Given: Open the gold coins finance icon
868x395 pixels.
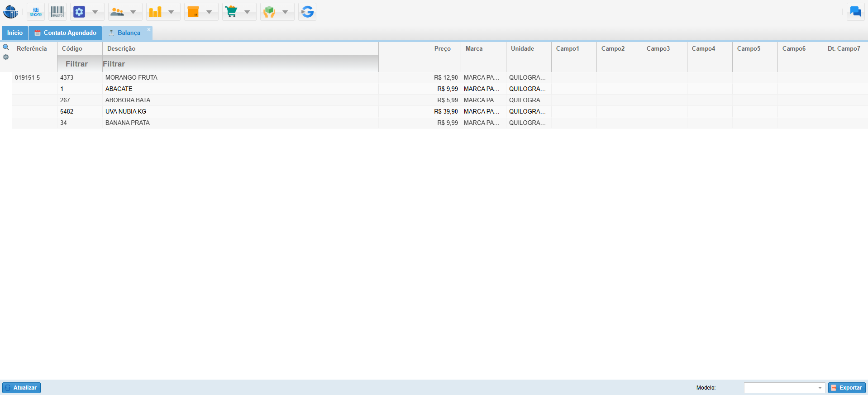Looking at the screenshot, I should [155, 12].
